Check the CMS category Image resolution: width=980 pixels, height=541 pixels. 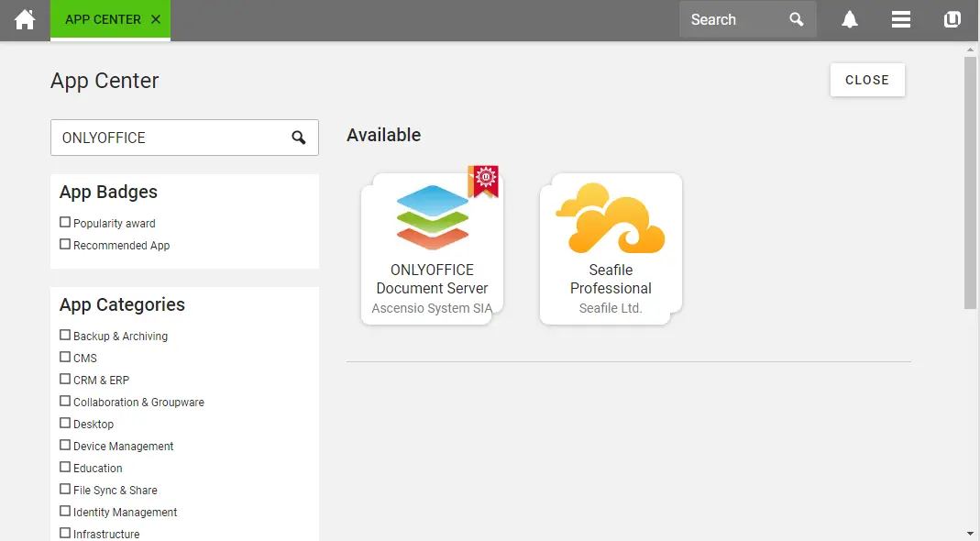pyautogui.click(x=64, y=357)
